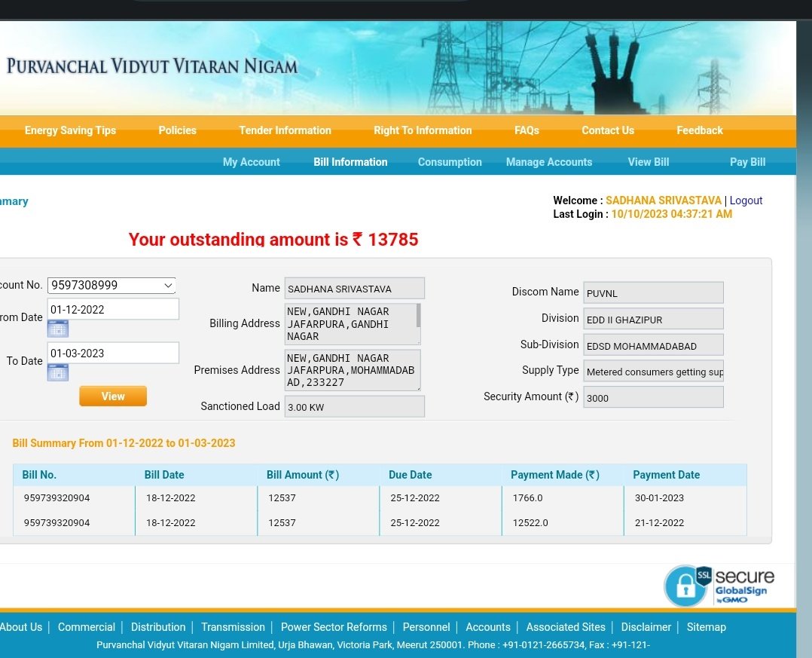Open Commercial footer link
Viewport: 812px width, 658px height.
(87, 627)
